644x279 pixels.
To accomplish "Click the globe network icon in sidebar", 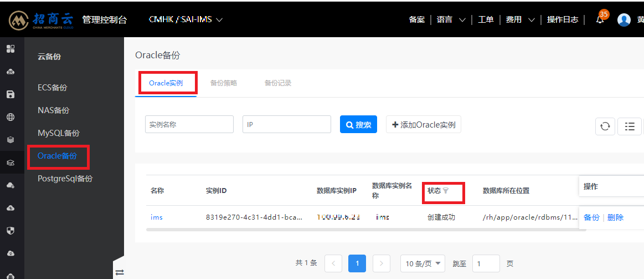I will (x=11, y=117).
